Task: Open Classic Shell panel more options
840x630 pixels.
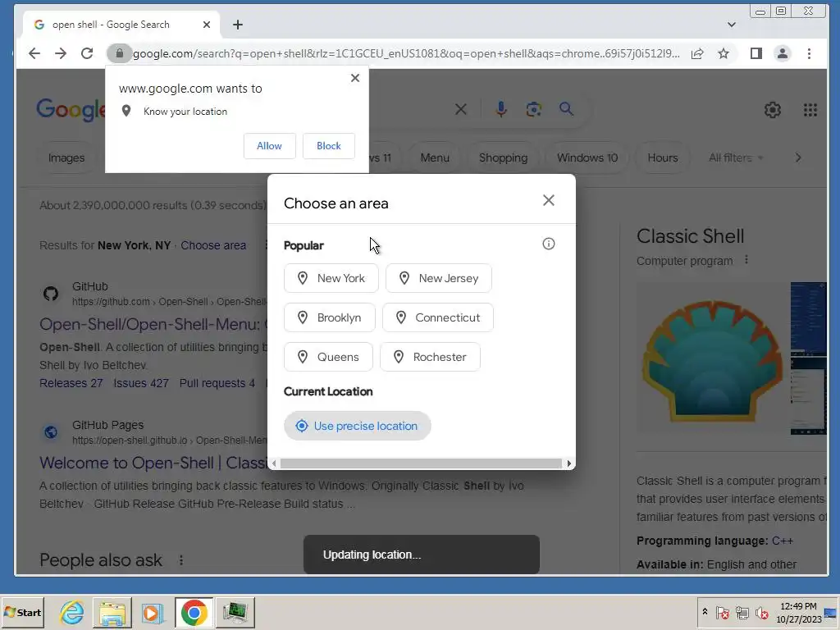Action: coord(746,260)
